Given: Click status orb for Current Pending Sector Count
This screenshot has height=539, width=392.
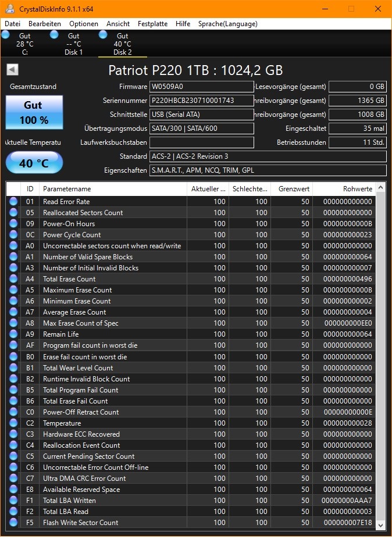Looking at the screenshot, I should (13, 456).
